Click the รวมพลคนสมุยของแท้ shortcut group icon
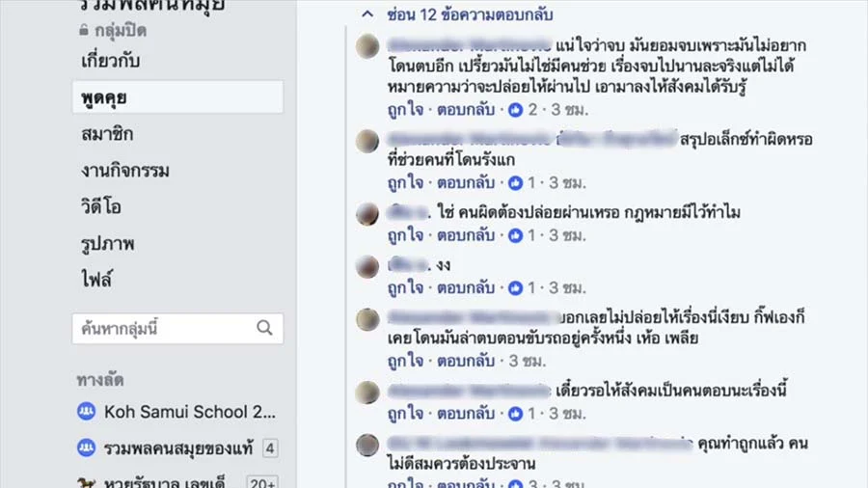868x488 pixels. 86,447
